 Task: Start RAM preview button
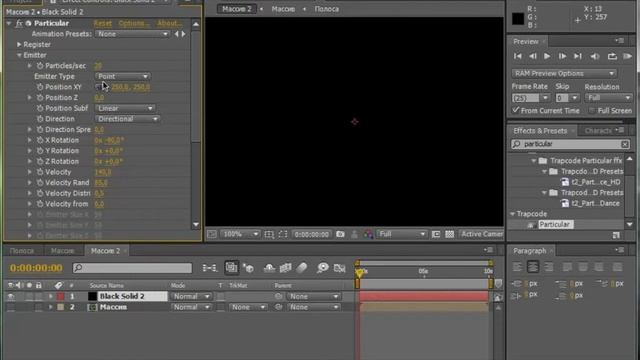628,56
